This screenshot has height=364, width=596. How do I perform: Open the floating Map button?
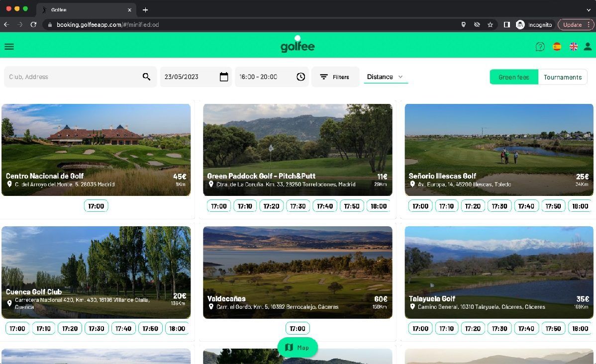click(x=298, y=347)
